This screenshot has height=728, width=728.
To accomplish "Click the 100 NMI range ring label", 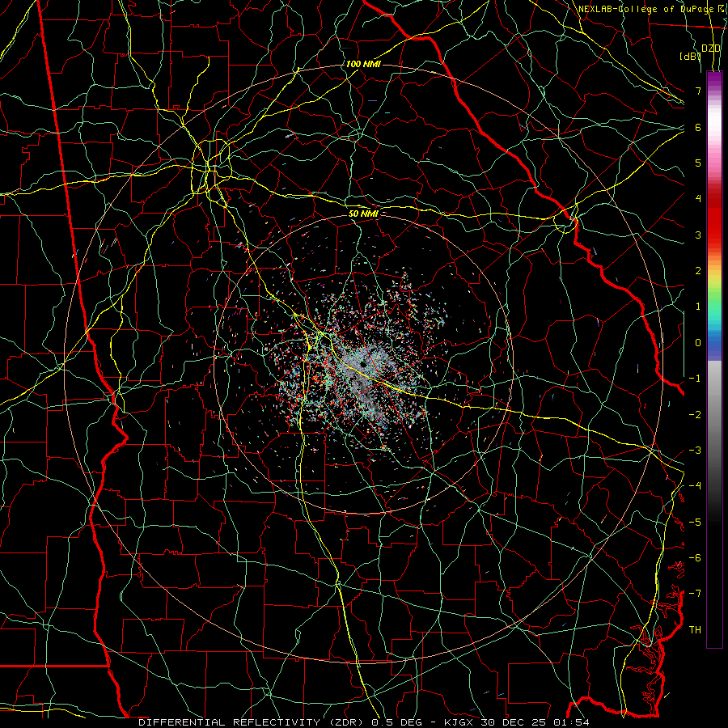I will (x=363, y=64).
